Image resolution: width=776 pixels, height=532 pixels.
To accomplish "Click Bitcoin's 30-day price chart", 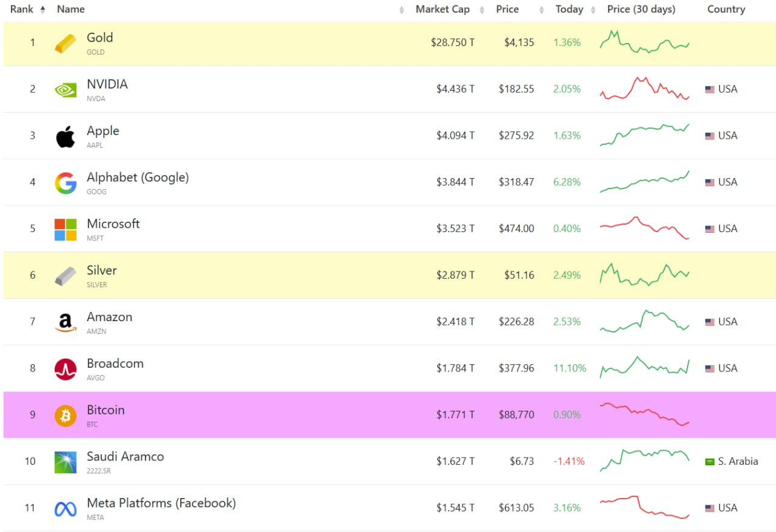I will point(644,414).
